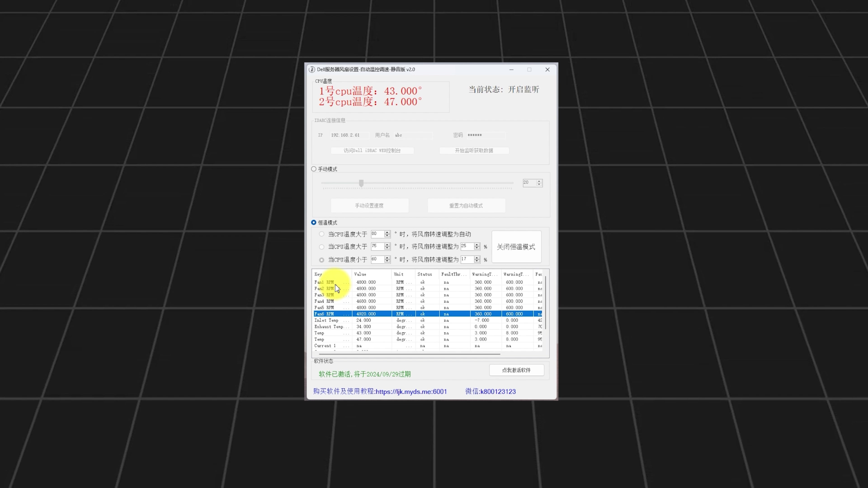The width and height of the screenshot is (868, 488).
Task: Click the 关闭恒温模式 button
Action: click(x=516, y=246)
